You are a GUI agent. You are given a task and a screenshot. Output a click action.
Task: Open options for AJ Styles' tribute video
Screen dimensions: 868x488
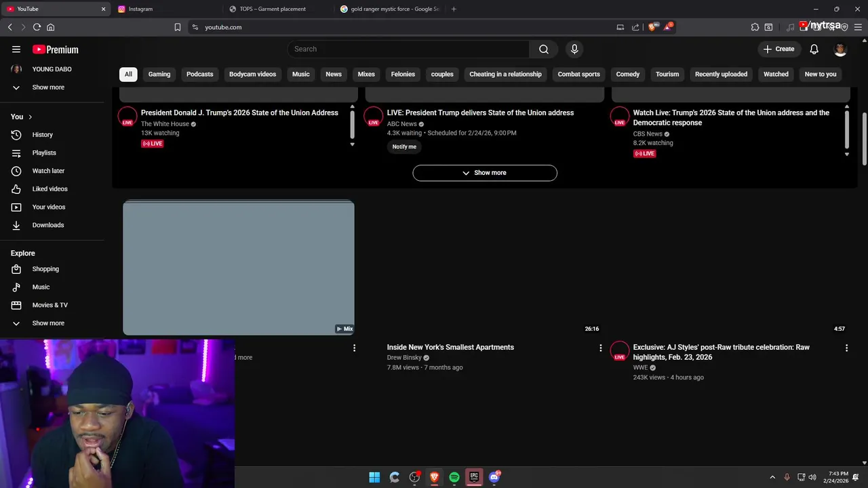coord(846,348)
